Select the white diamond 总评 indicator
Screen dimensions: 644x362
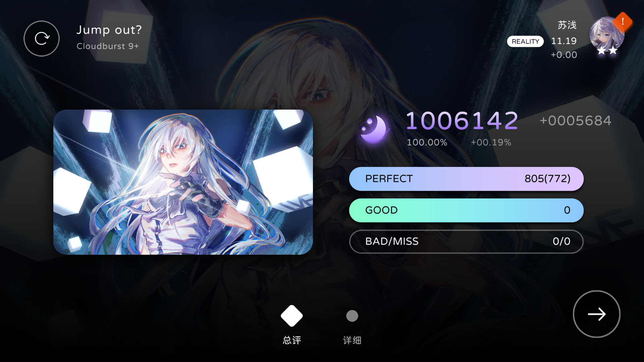coord(292,316)
